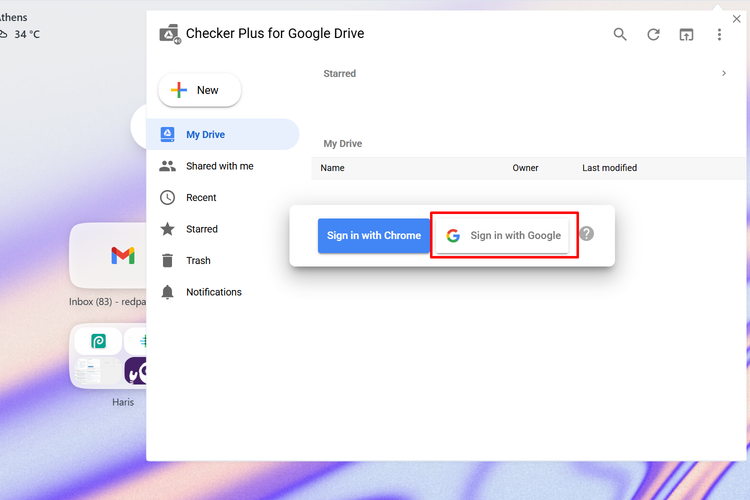Viewport: 750px width, 500px height.
Task: Open Shared with me section
Action: click(223, 166)
